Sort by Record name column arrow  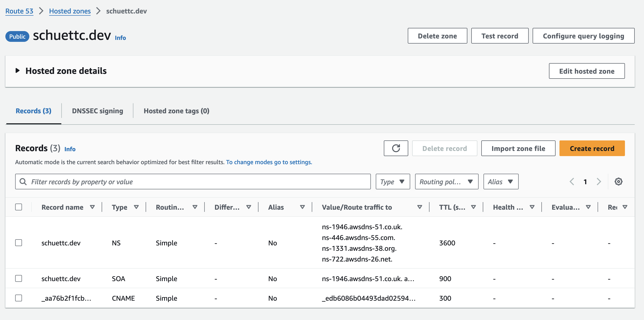point(92,207)
